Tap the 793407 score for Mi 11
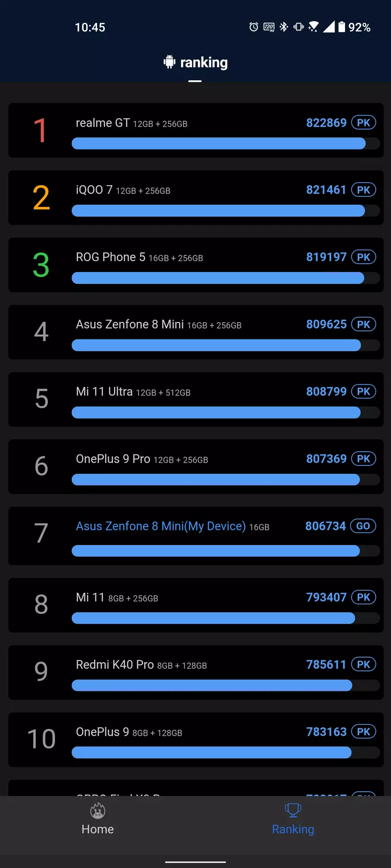 (326, 597)
